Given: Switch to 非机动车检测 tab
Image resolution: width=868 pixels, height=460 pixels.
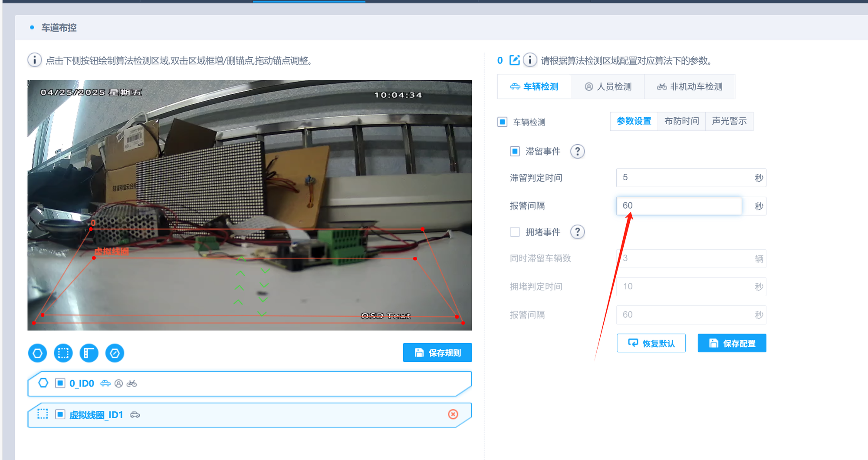Looking at the screenshot, I should [690, 87].
